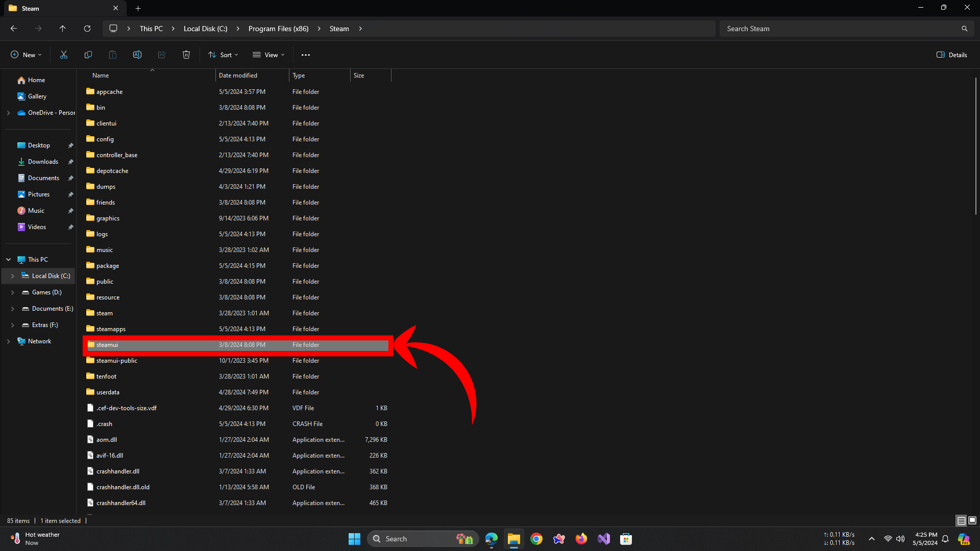Expand Games (D:) drive tree
Viewport: 980px width, 551px height.
click(x=13, y=292)
